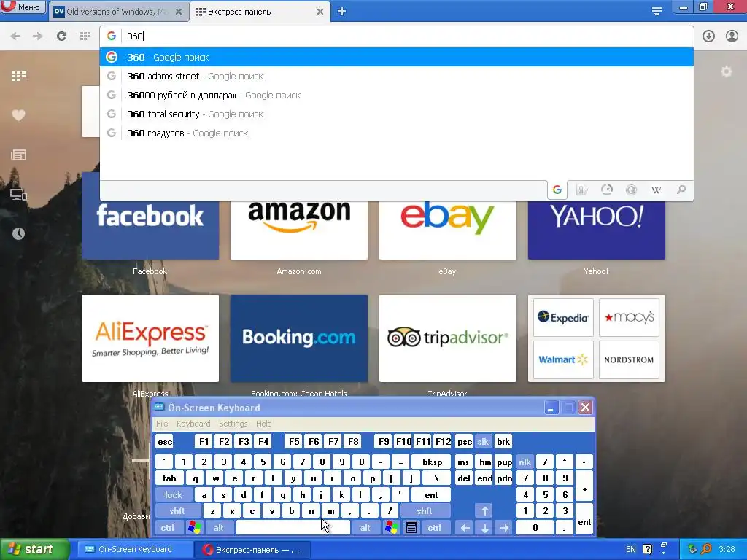Click the magnifier search engine icon
747x560 pixels.
coord(681,190)
